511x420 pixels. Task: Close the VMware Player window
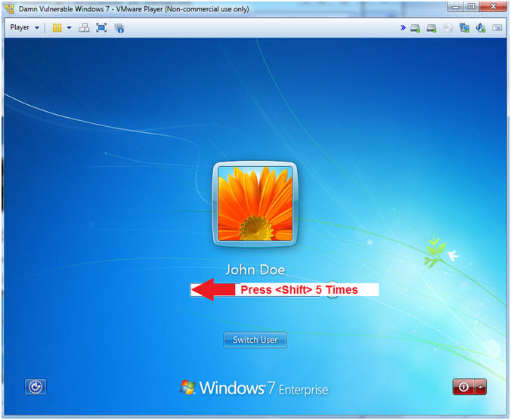493,7
